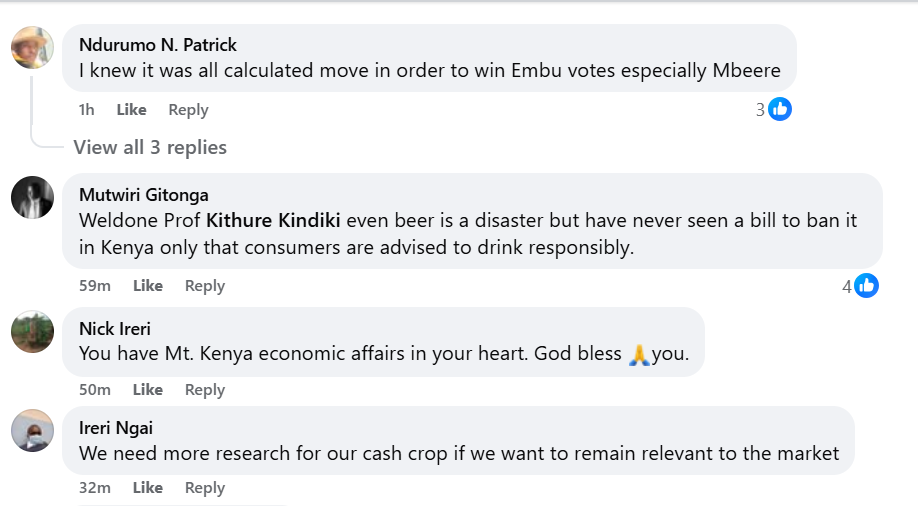Click Nick Ireri's profile picture

coord(32,332)
